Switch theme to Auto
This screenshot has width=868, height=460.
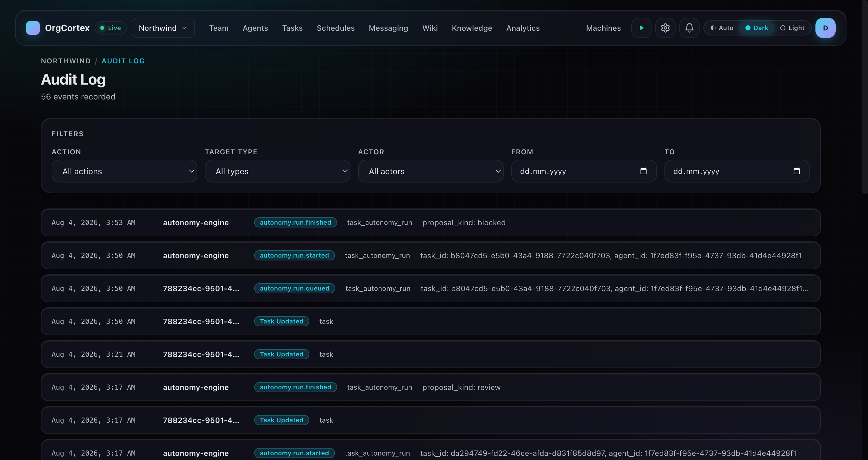coord(722,28)
